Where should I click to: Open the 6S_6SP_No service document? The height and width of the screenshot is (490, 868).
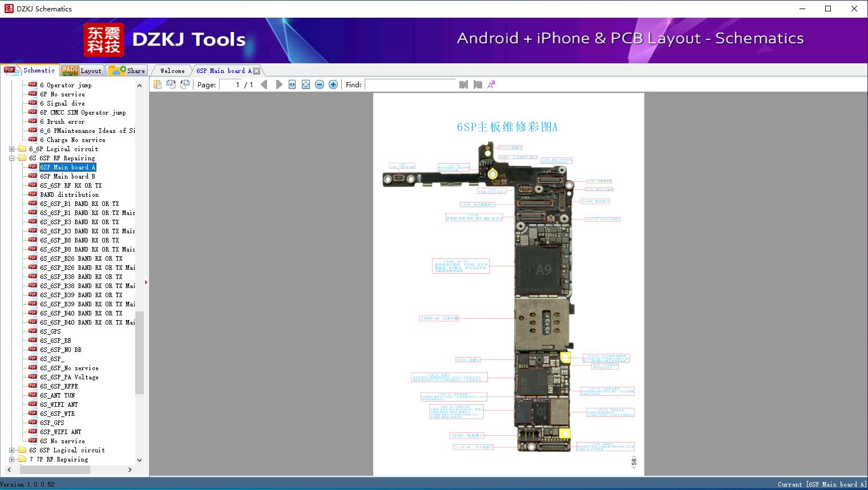pos(69,368)
